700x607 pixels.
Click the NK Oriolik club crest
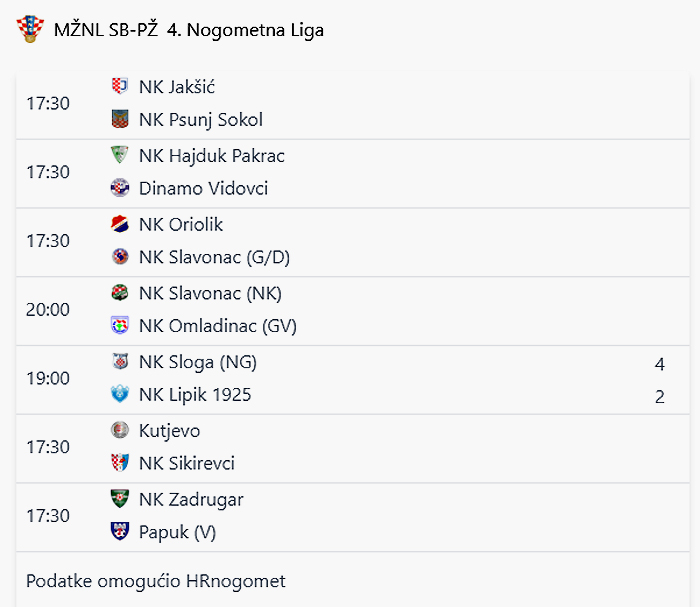tap(120, 224)
